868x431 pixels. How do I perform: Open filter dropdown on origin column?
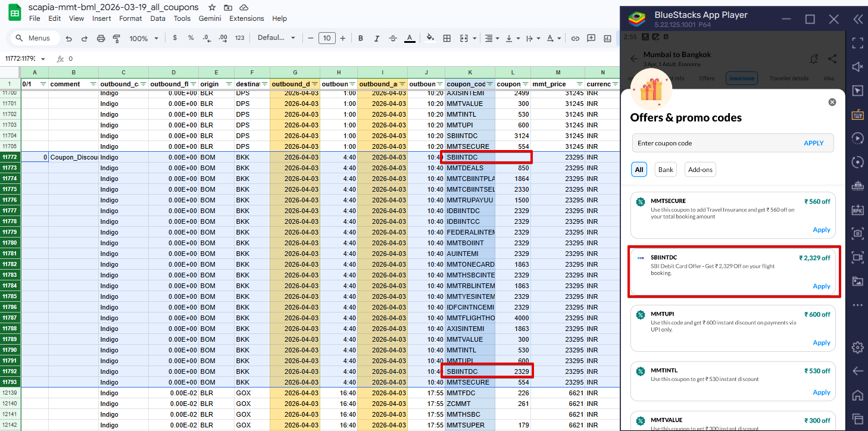(x=229, y=85)
